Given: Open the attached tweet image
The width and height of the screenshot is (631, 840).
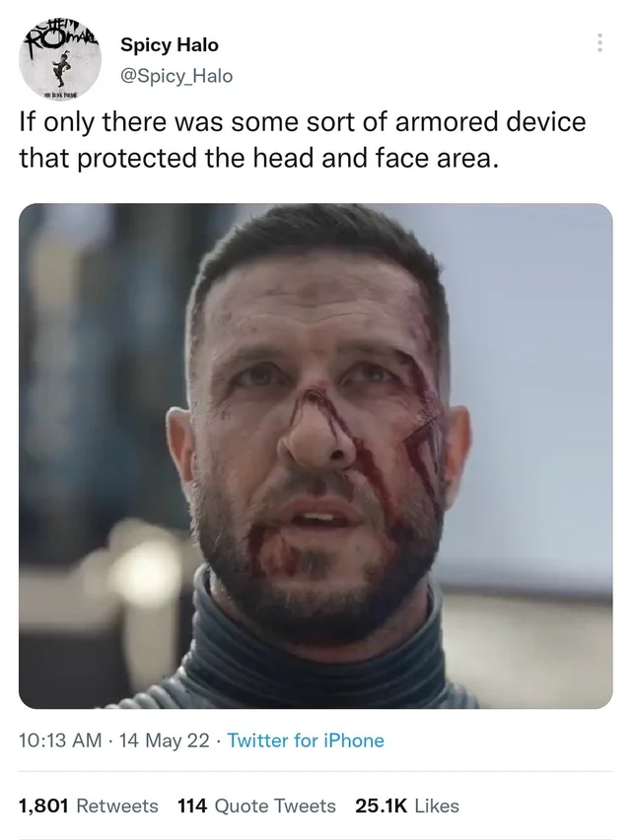Looking at the screenshot, I should (315, 455).
